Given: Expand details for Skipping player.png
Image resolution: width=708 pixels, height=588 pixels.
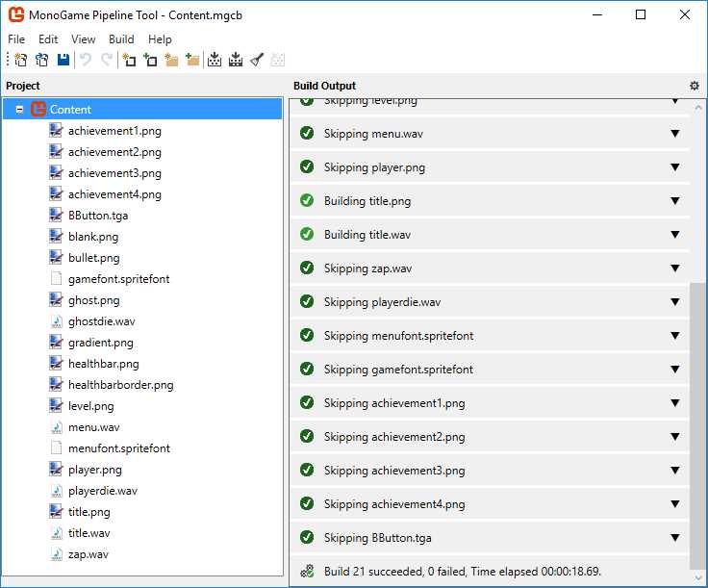Looking at the screenshot, I should 675,167.
